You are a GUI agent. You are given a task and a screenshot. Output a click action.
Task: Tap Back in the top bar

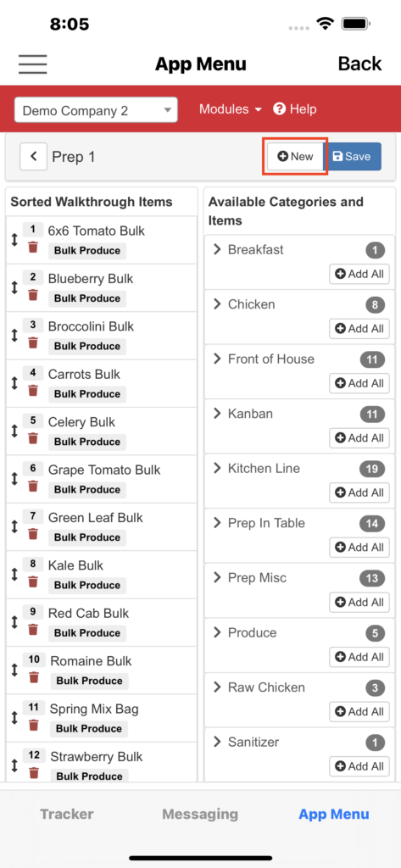tap(360, 64)
